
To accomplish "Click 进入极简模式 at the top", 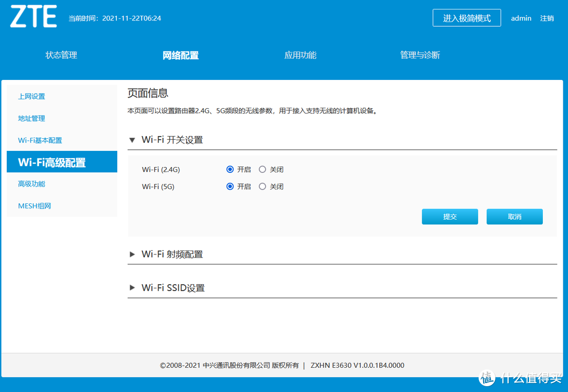I will [x=466, y=17].
